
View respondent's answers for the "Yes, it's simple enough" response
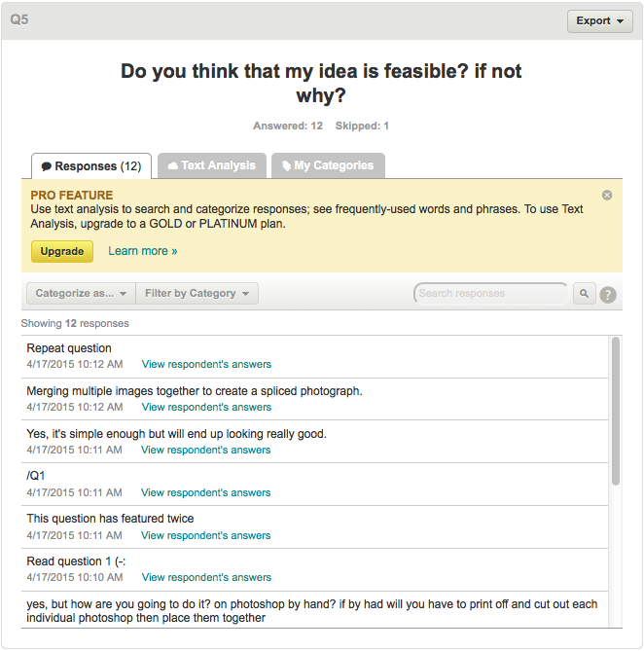(x=205, y=450)
